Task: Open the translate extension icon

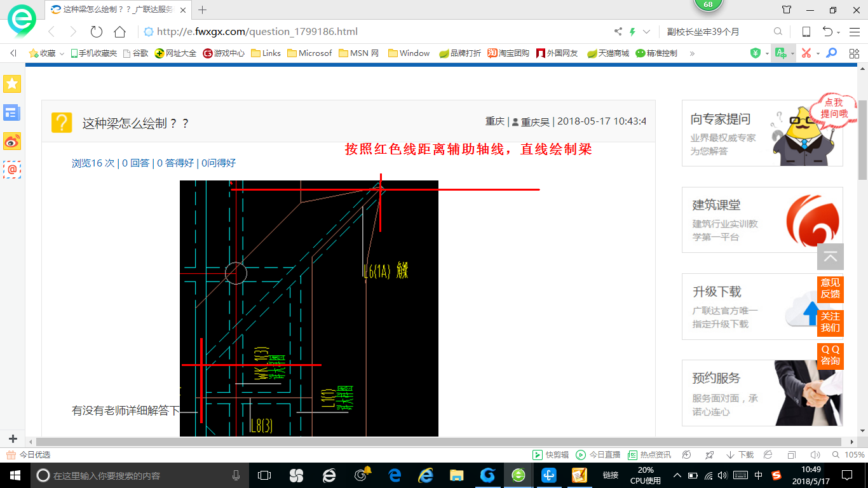Action: coord(781,53)
